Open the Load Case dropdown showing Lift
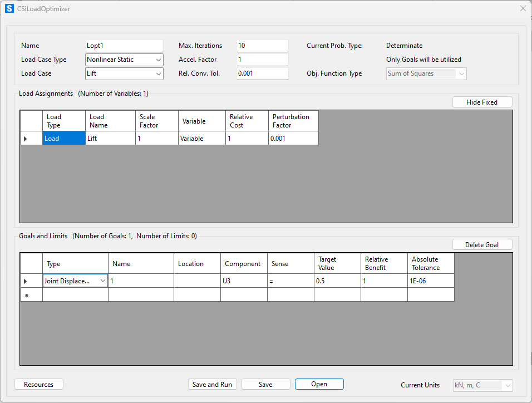The width and height of the screenshot is (532, 403). (159, 73)
